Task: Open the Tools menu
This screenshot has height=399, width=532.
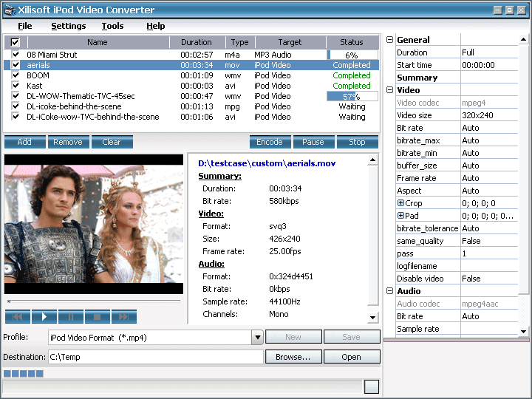Action: 112,26
